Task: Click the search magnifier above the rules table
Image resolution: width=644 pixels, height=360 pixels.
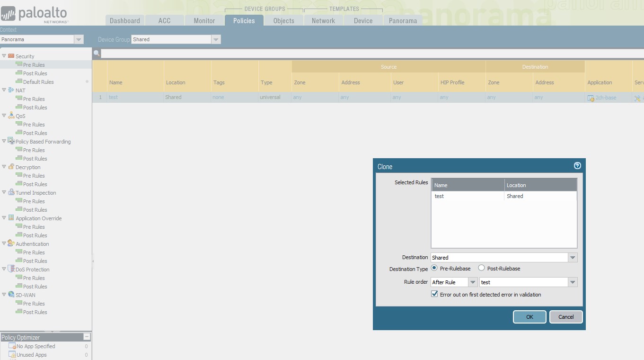Action: (97, 53)
